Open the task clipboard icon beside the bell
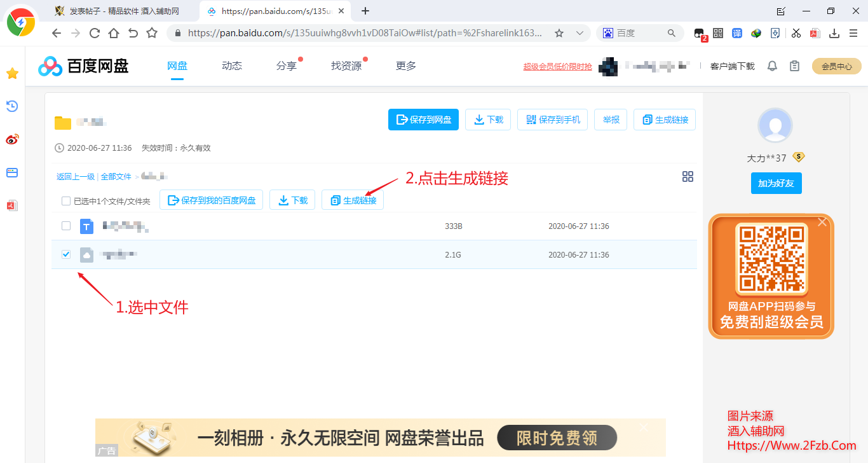This screenshot has height=463, width=868. click(794, 66)
